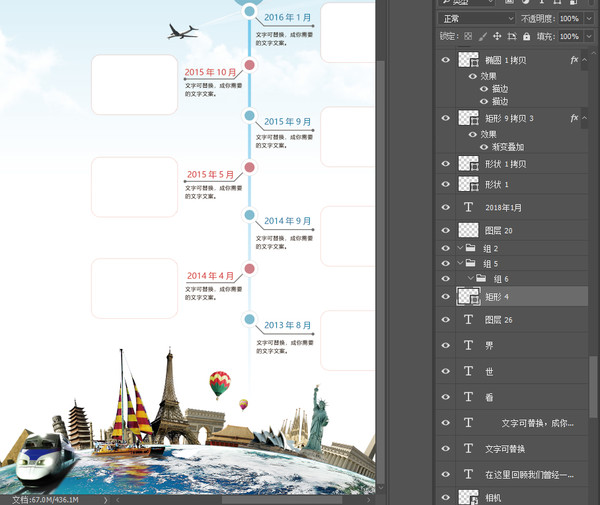Click the layers panel vertical scrollbar thumb
Viewport: 600px width, 505px height.
point(593,388)
